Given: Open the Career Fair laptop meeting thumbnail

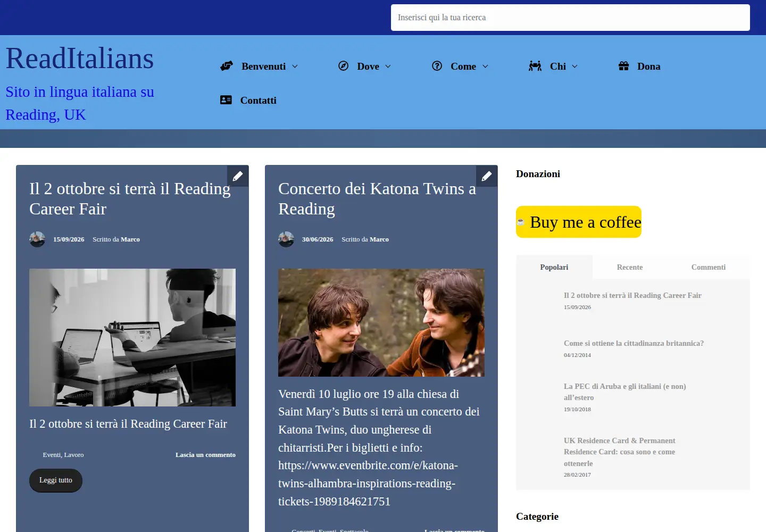Looking at the screenshot, I should pyautogui.click(x=132, y=337).
